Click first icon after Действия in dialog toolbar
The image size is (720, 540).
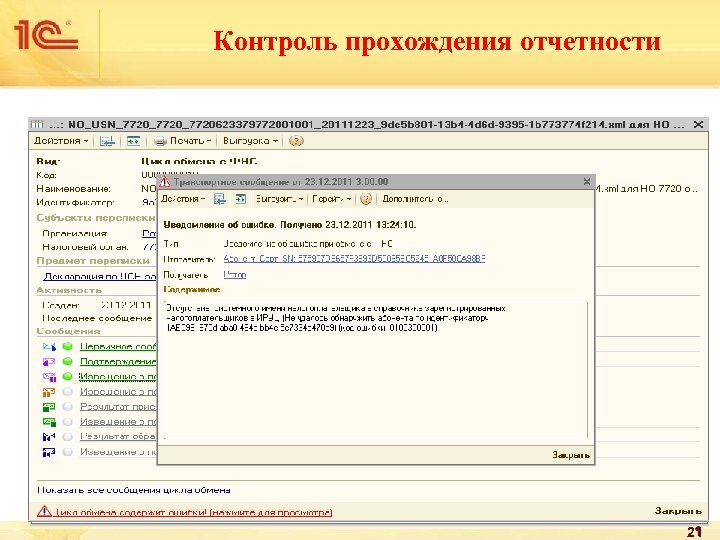click(220, 199)
